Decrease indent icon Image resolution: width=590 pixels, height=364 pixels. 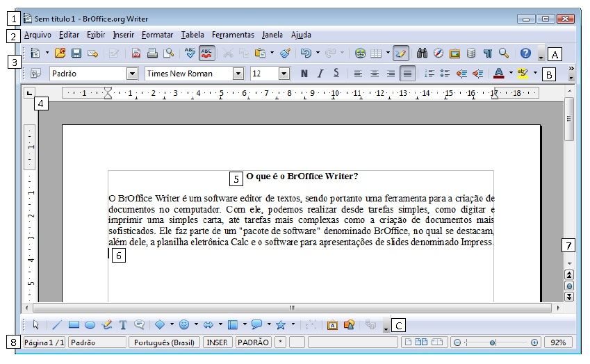click(x=461, y=74)
